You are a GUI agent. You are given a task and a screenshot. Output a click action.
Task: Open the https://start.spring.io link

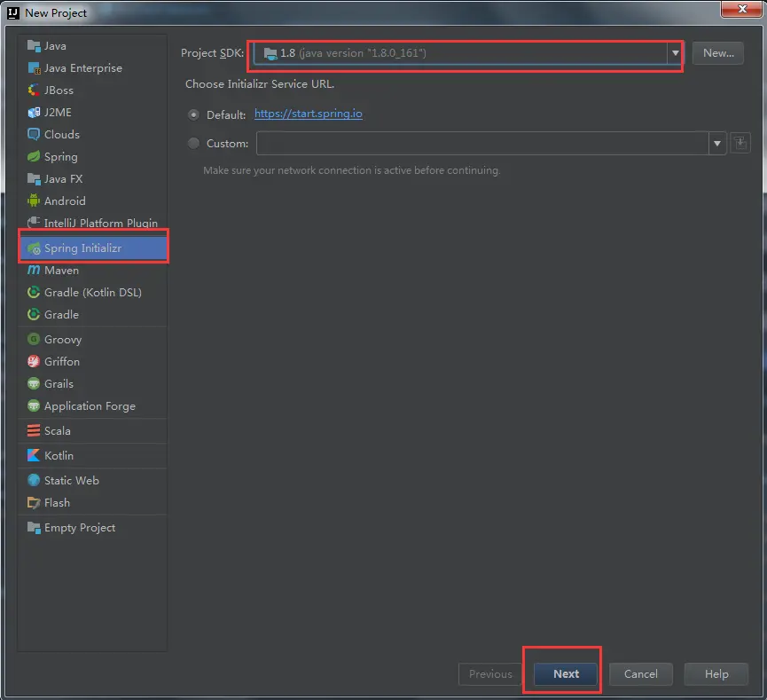[309, 114]
